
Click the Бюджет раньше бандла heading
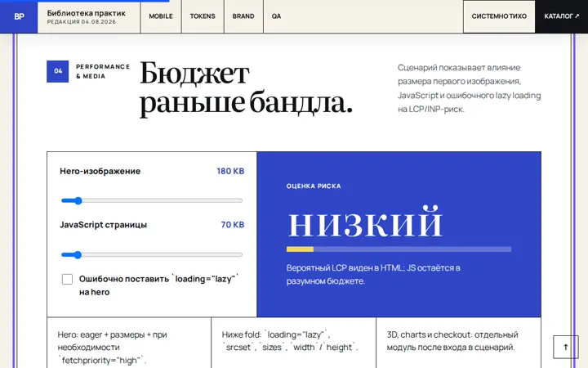[246, 88]
